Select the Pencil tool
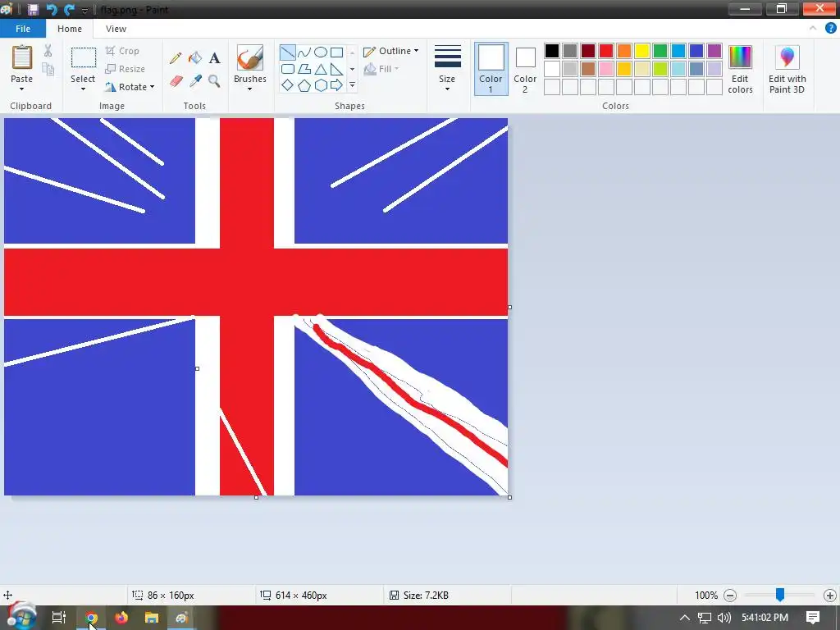This screenshot has height=630, width=840. tap(176, 58)
